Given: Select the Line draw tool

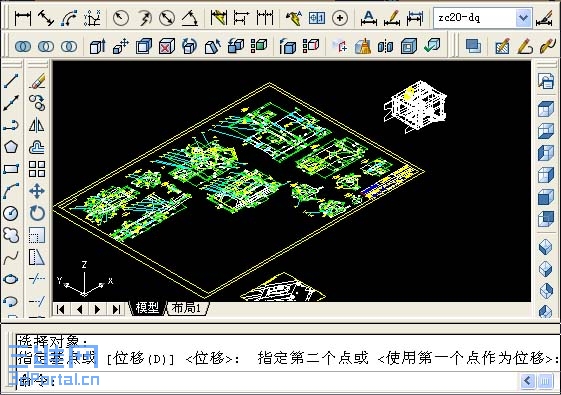Looking at the screenshot, I should coord(11,81).
